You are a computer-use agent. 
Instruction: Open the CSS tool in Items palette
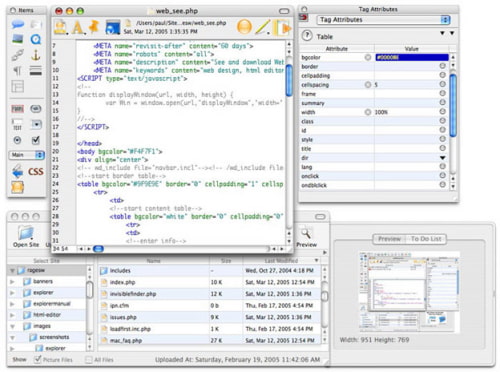pos(35,172)
